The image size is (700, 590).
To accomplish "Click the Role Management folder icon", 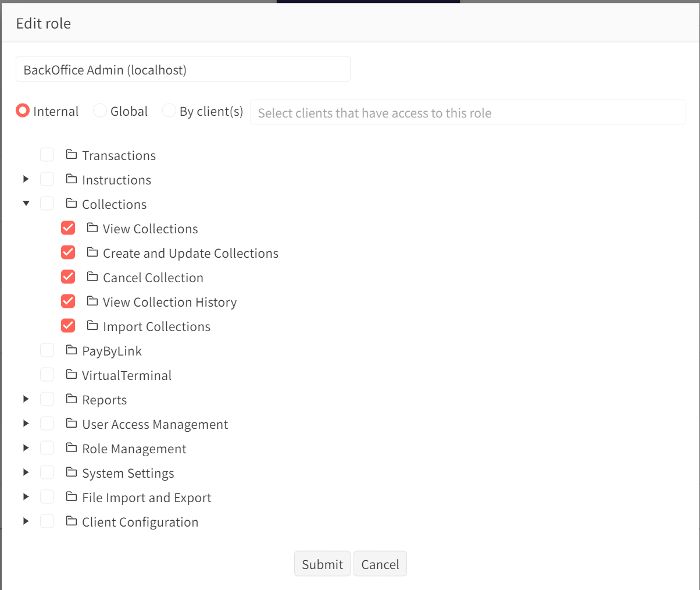I will pyautogui.click(x=72, y=448).
